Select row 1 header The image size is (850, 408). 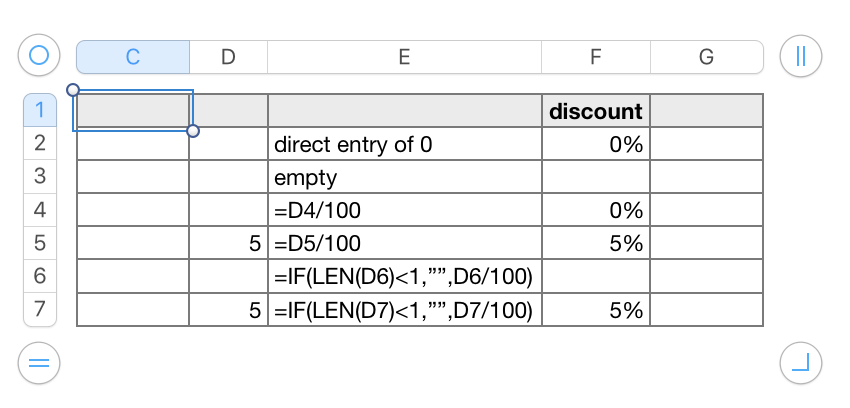click(40, 110)
